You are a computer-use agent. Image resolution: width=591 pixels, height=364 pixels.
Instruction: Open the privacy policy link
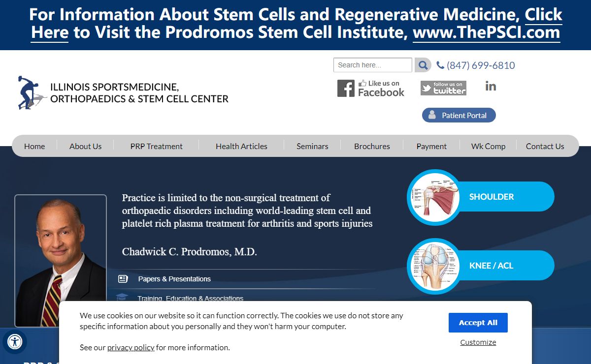pos(131,347)
